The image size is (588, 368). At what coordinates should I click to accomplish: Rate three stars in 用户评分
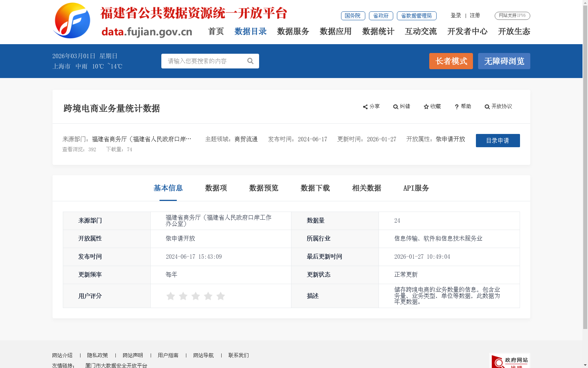click(196, 296)
